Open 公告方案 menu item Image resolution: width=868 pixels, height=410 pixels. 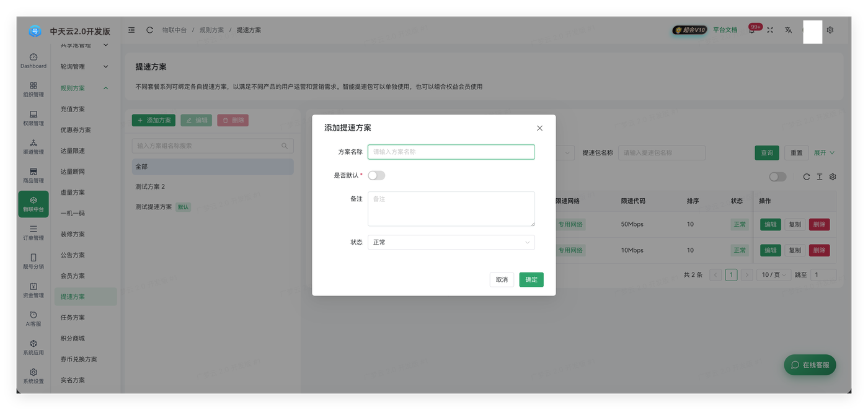pyautogui.click(x=86, y=255)
